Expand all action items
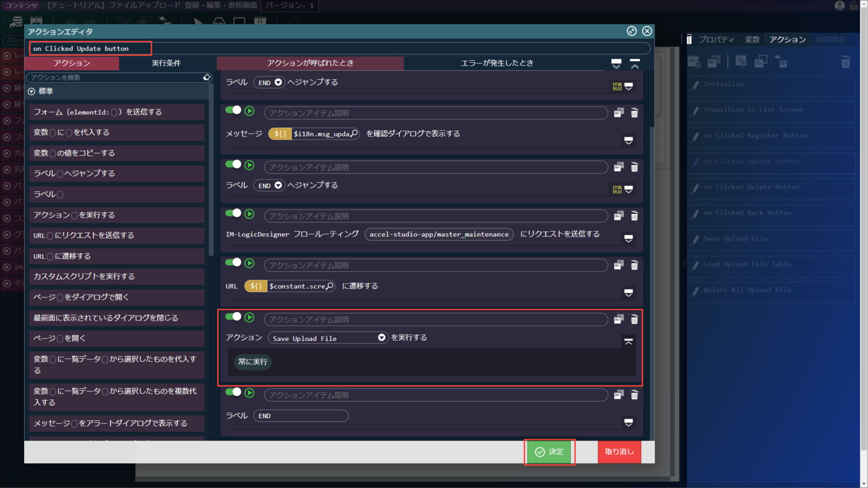This screenshot has height=488, width=868. 616,63
